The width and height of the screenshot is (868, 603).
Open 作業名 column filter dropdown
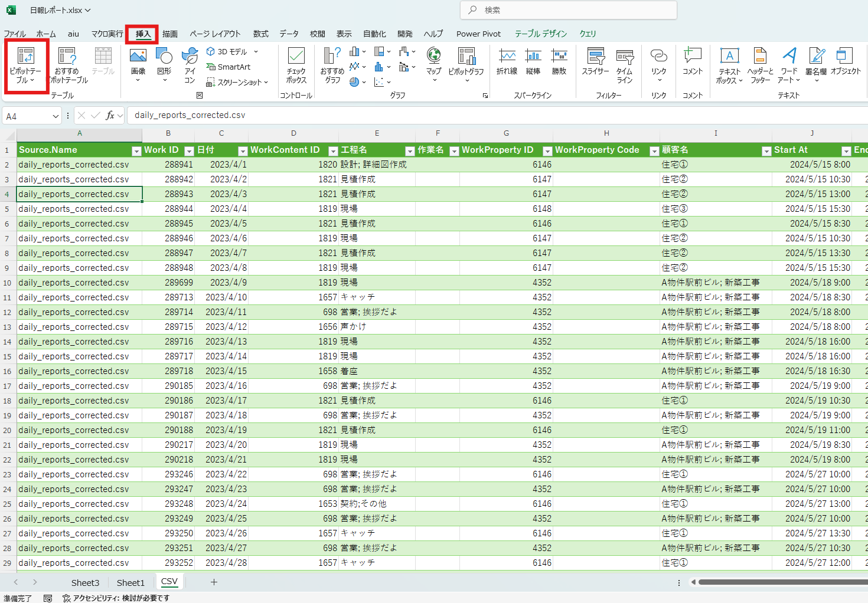pos(454,151)
